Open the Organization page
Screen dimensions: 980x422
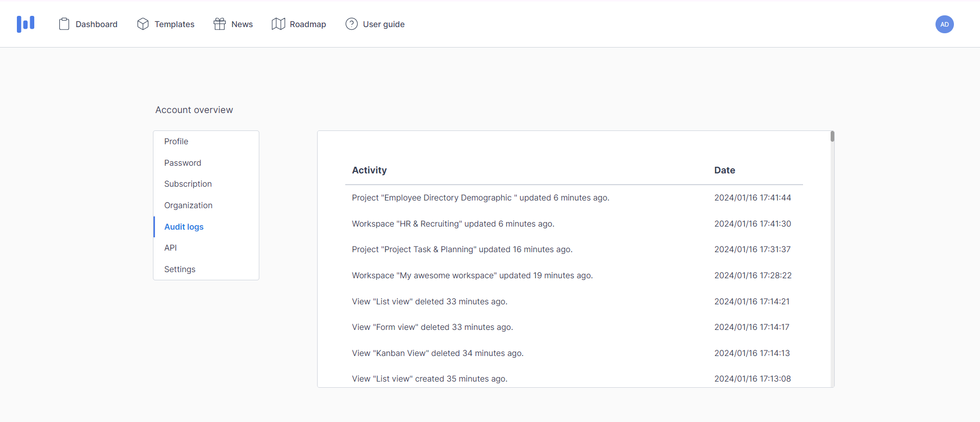point(188,206)
